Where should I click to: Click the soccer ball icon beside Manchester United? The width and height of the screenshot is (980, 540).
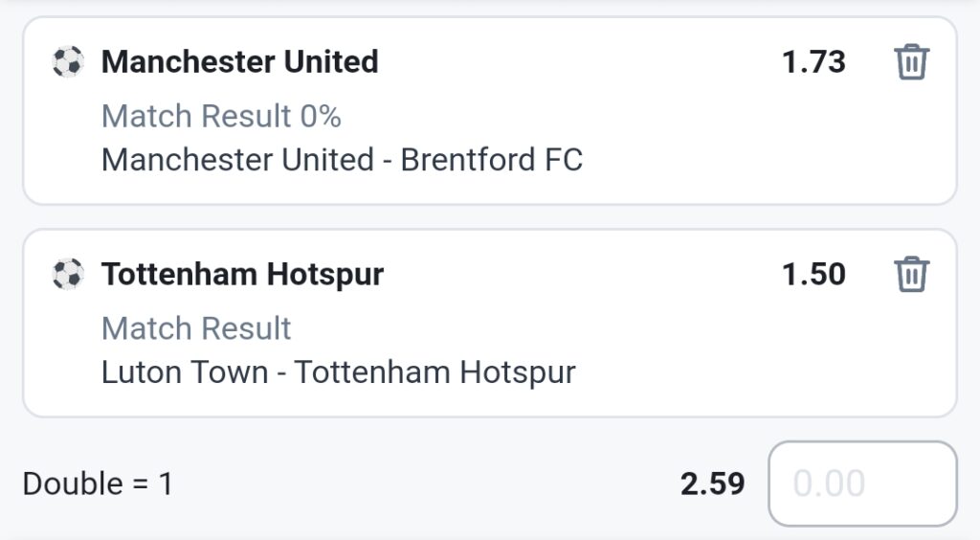point(68,62)
